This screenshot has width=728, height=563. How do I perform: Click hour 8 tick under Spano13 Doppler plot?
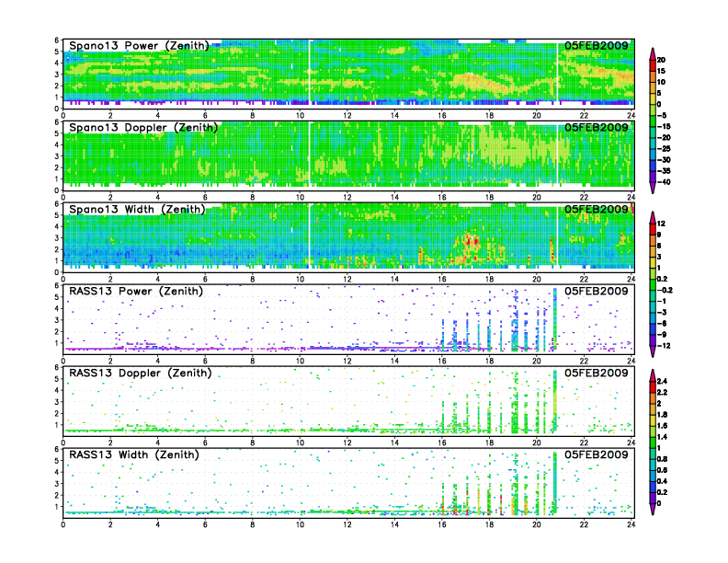pos(253,197)
